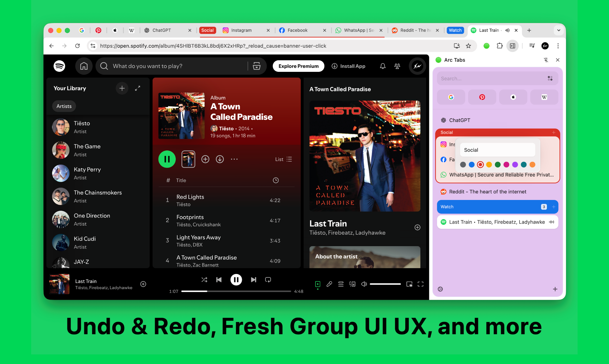The image size is (609, 364).
Task: Mute the volume with the speaker icon
Action: 364,284
